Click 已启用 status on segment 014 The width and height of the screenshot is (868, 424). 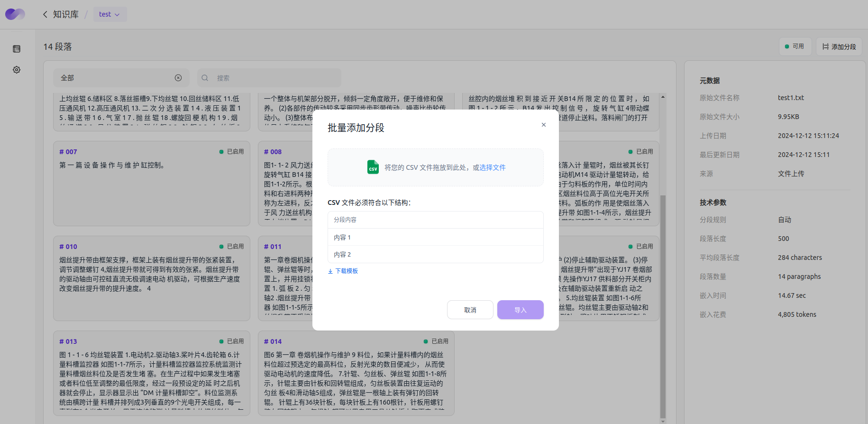436,341
